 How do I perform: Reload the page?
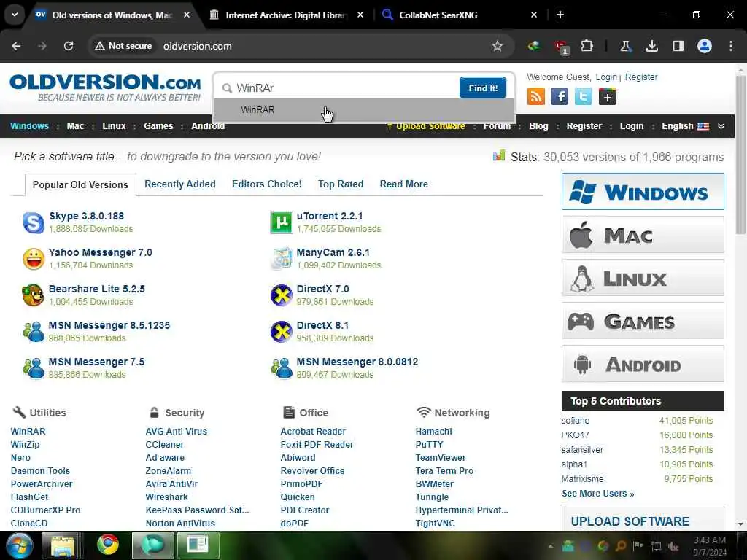click(x=69, y=46)
